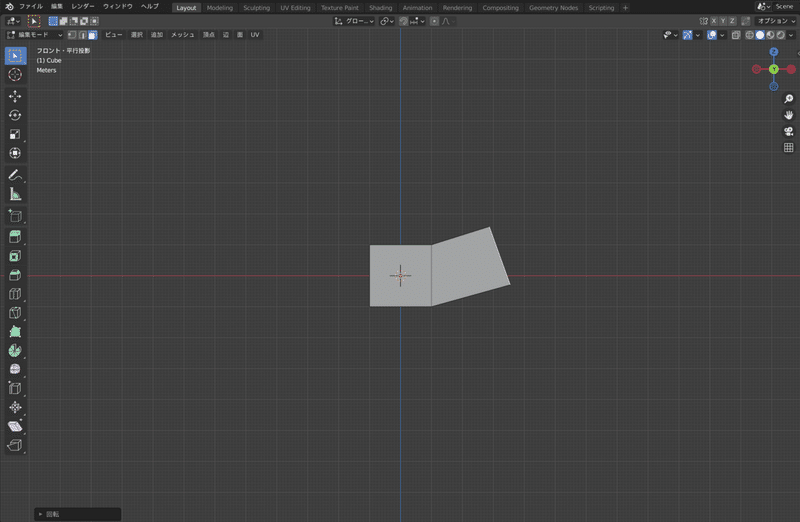800x522 pixels.
Task: Click the red X axis gizmo ball
Action: point(791,69)
